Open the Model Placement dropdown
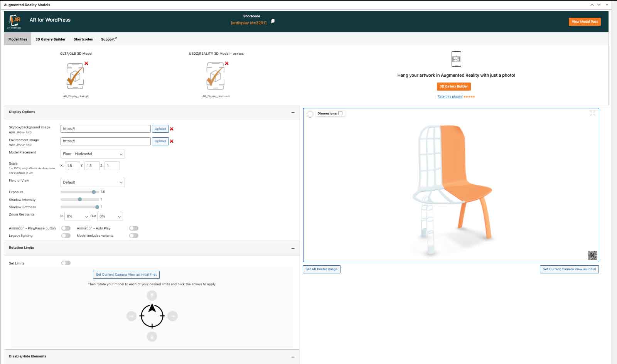This screenshot has width=617, height=364. coord(93,154)
